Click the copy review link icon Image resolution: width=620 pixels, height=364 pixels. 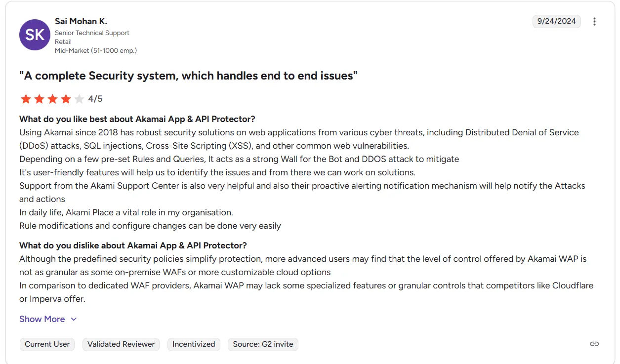click(594, 343)
